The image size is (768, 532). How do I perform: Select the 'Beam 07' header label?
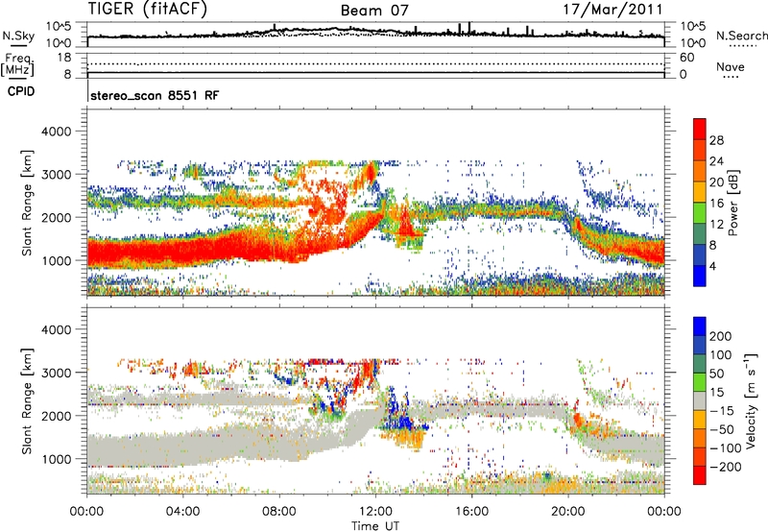click(x=374, y=11)
